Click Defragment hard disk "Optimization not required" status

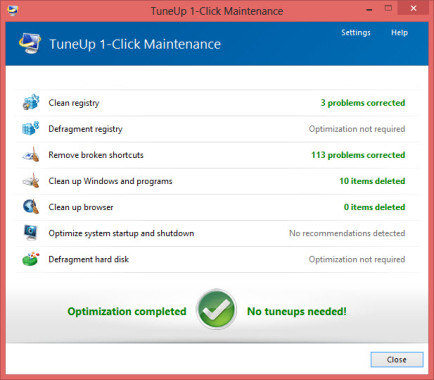[x=357, y=259]
